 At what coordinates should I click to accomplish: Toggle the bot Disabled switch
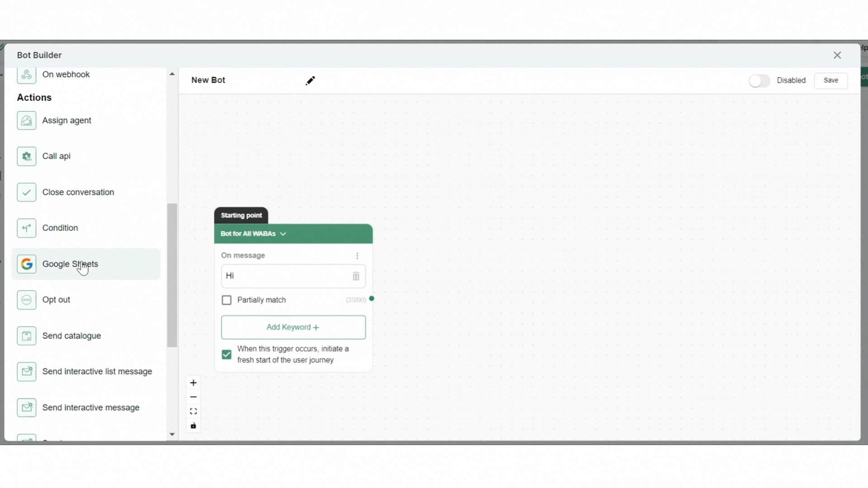click(759, 81)
